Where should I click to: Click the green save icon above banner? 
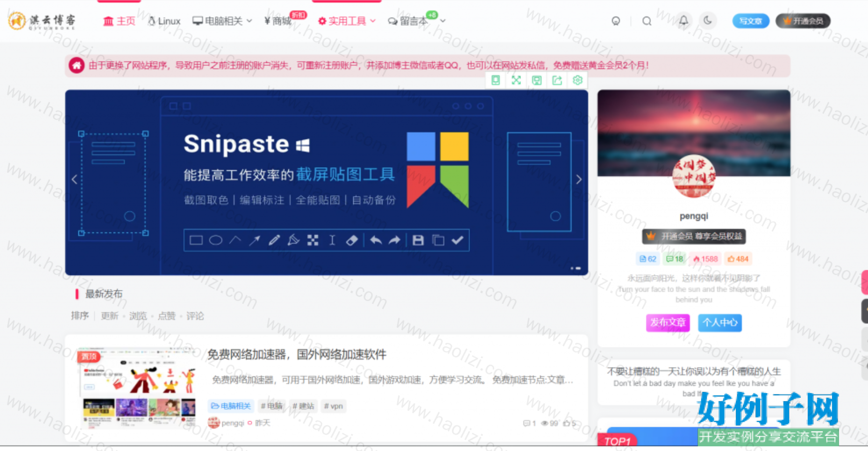click(x=537, y=80)
